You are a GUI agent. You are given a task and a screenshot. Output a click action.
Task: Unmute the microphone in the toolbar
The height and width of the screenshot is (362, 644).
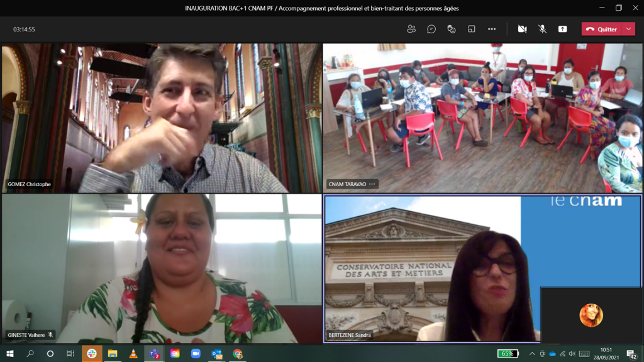tap(543, 29)
